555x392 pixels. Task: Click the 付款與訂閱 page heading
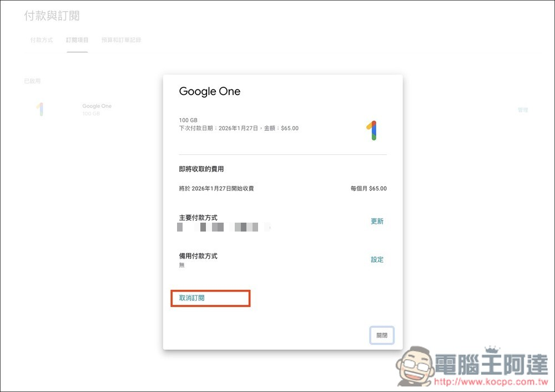(x=52, y=16)
